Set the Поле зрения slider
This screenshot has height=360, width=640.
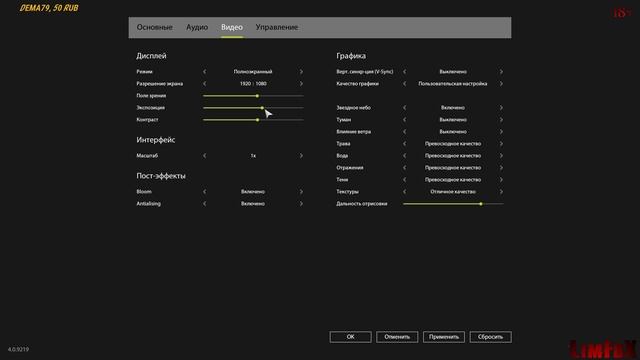(x=253, y=96)
